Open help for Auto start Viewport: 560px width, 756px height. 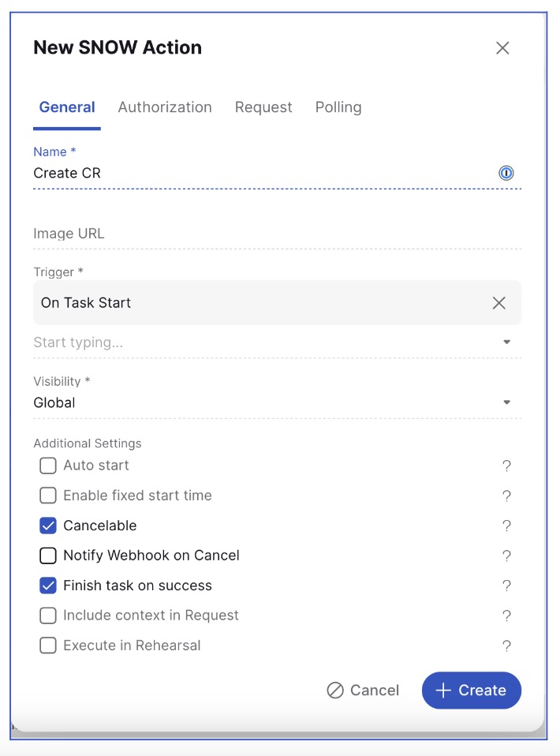point(506,466)
